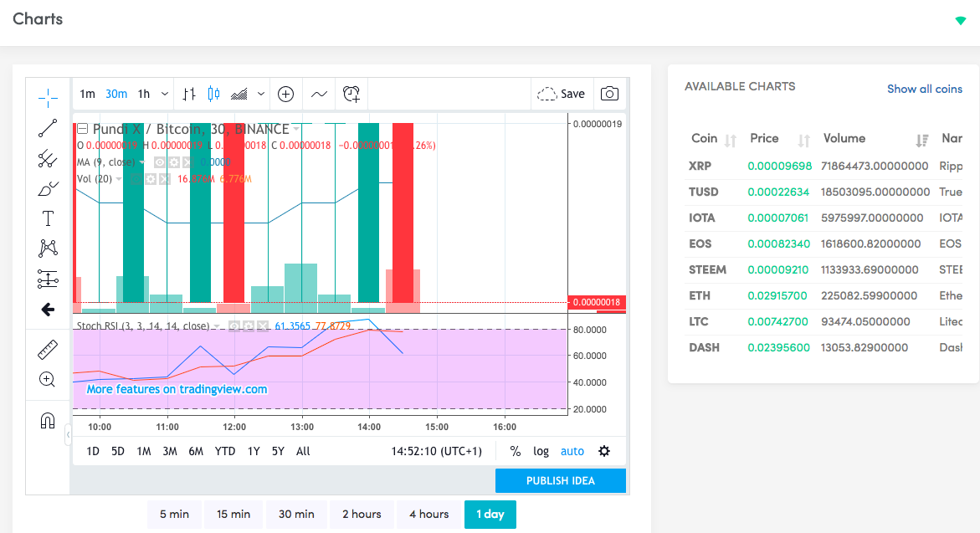Open the indicators menu
The width and height of the screenshot is (980, 533).
319,94
